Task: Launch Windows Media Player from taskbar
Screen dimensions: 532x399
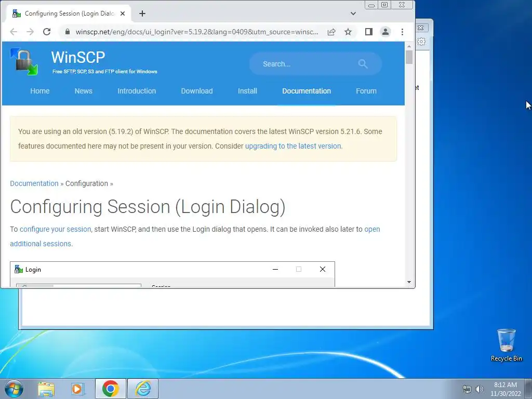Action: coord(78,389)
